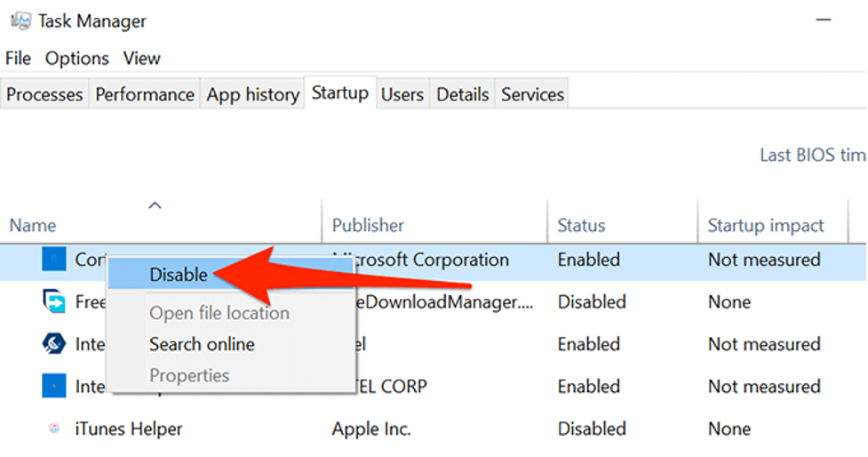Click the Apple Inc. publisher cell
The image size is (868, 457).
coord(371,429)
